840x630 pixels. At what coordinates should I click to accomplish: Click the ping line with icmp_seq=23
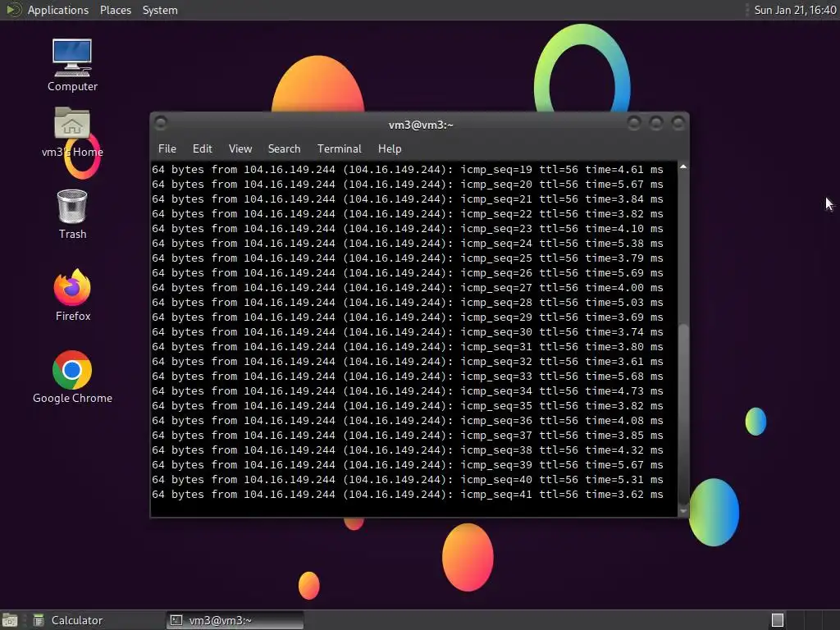click(x=407, y=228)
